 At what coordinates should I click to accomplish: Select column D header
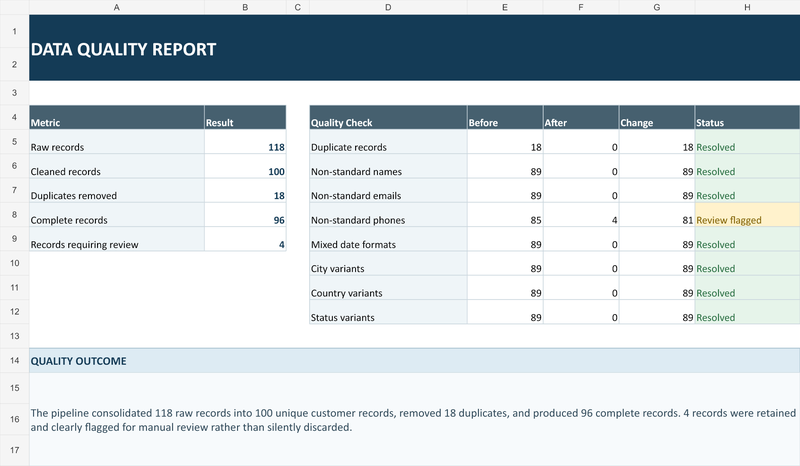(x=388, y=7)
